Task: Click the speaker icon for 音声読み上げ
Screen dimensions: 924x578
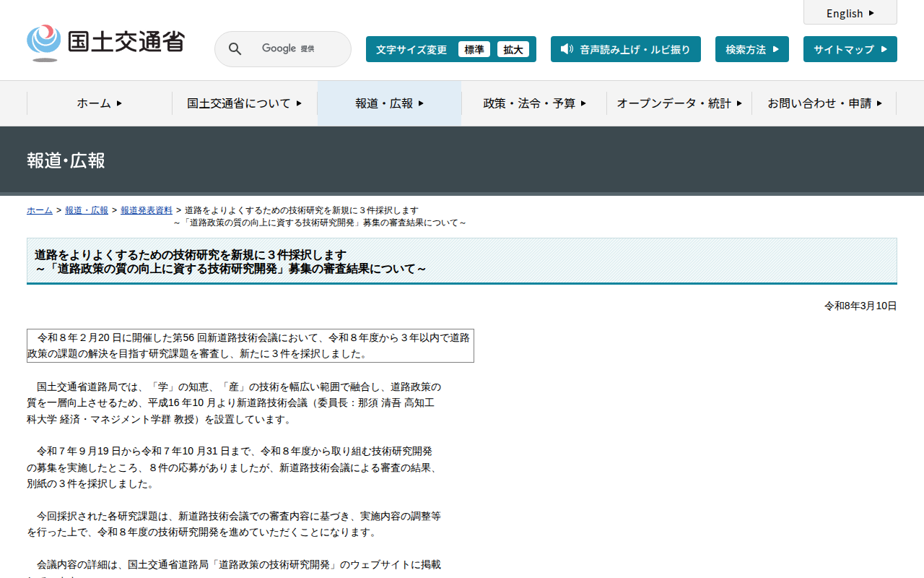Action: tap(567, 49)
